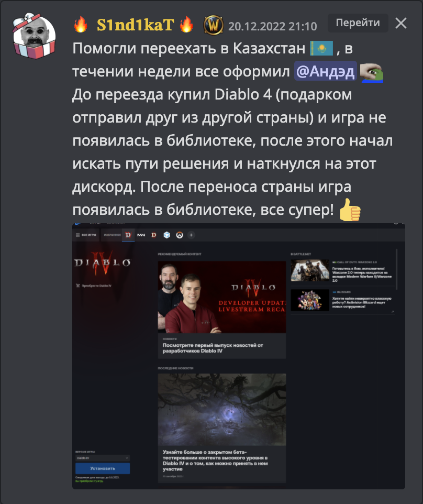
Task: Click the S1nd1kaT username
Action: [135, 25]
